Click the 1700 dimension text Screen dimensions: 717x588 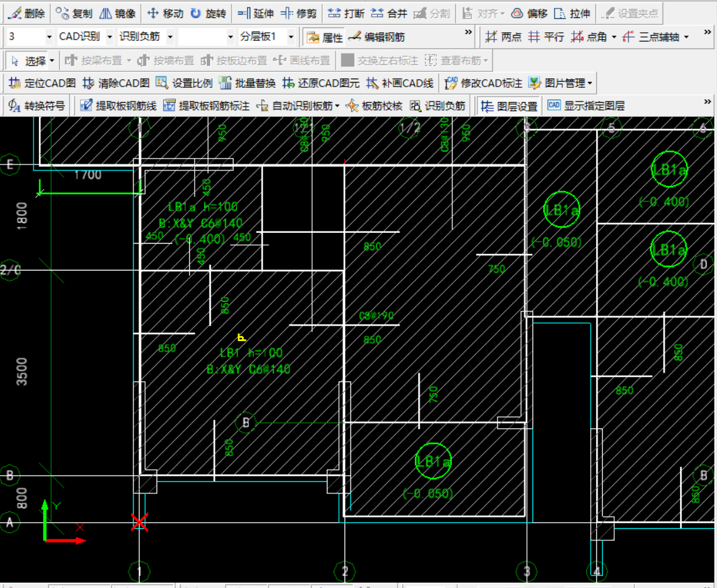pyautogui.click(x=88, y=175)
